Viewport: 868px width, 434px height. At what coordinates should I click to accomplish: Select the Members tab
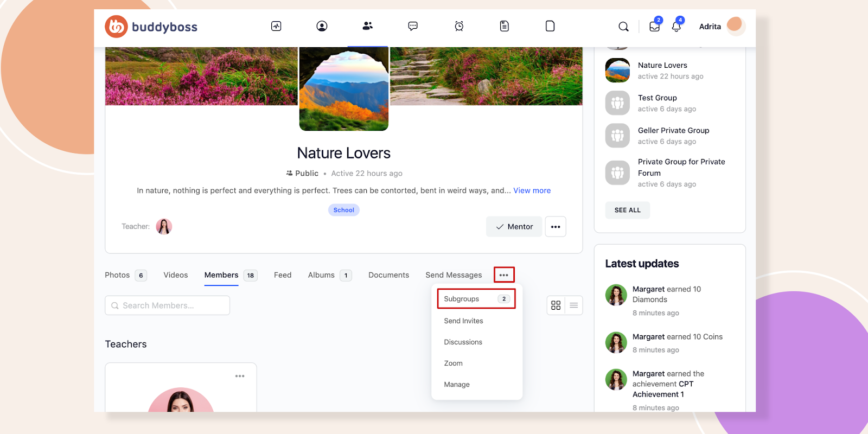point(231,275)
